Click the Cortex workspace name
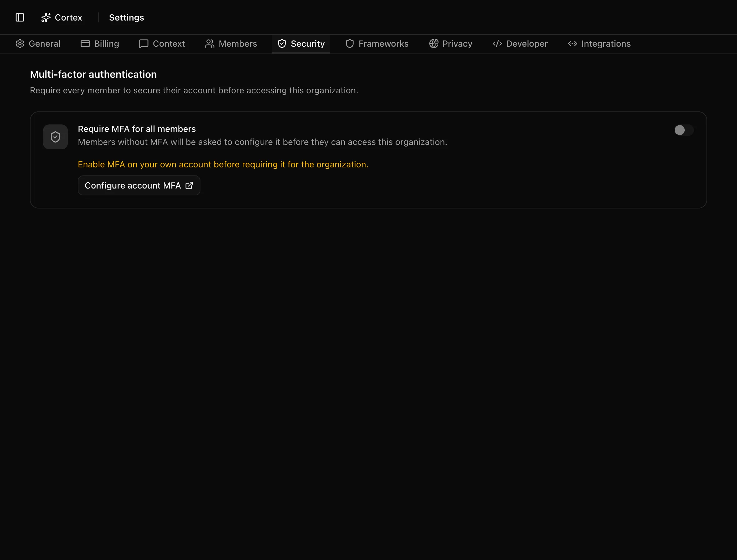The width and height of the screenshot is (737, 560). tap(68, 17)
